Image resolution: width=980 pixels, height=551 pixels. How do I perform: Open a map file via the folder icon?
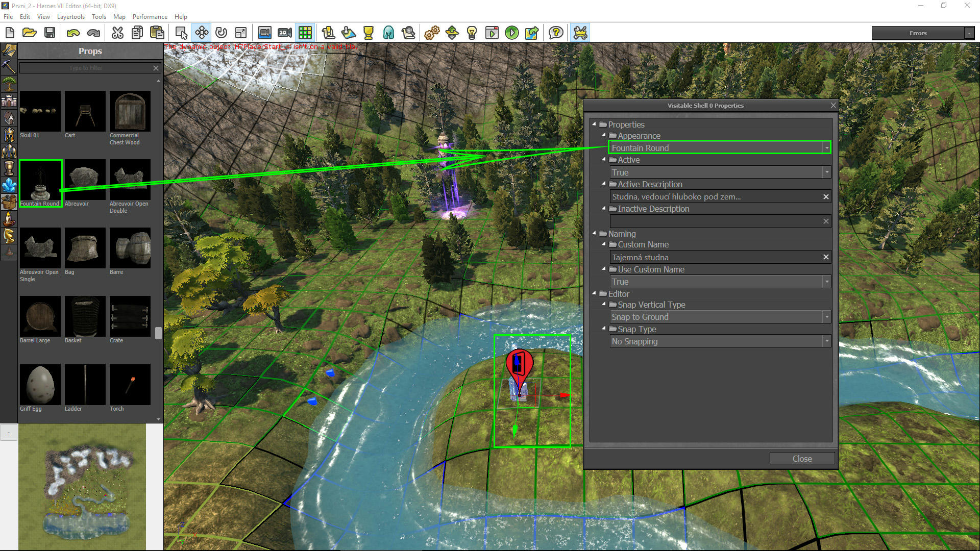[x=30, y=33]
